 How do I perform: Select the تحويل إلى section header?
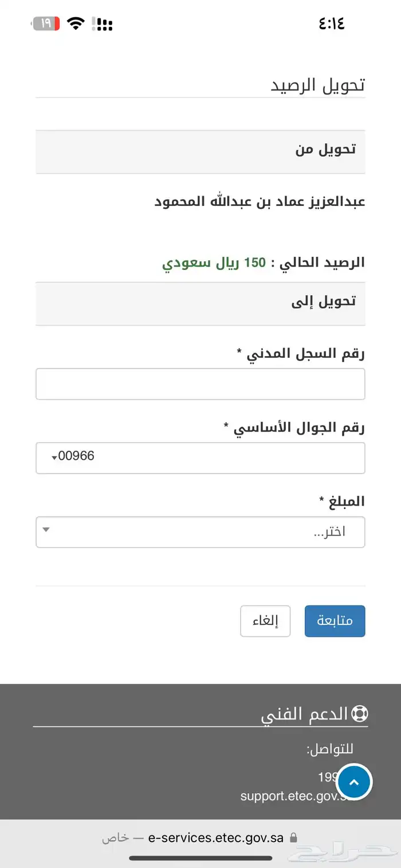[200, 303]
